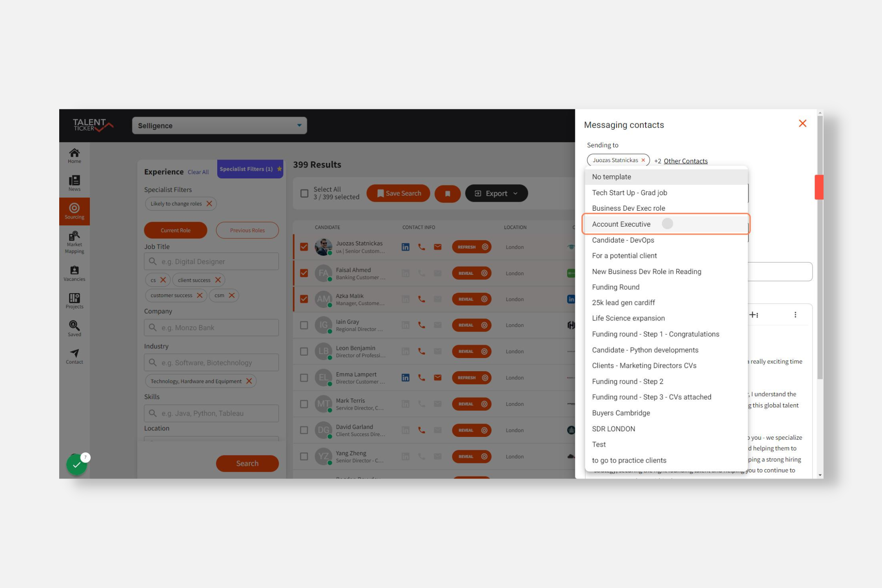
Task: Toggle the Select All checkbox
Action: tap(304, 194)
